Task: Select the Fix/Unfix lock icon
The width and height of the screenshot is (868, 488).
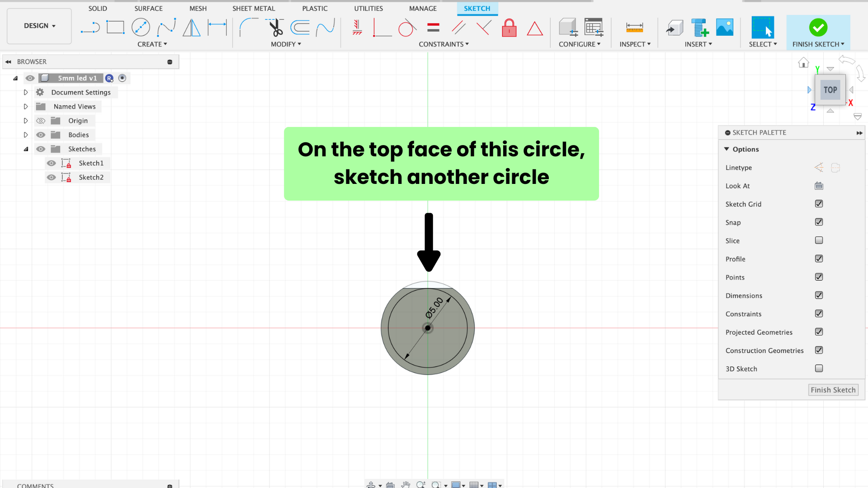Action: 509,28
